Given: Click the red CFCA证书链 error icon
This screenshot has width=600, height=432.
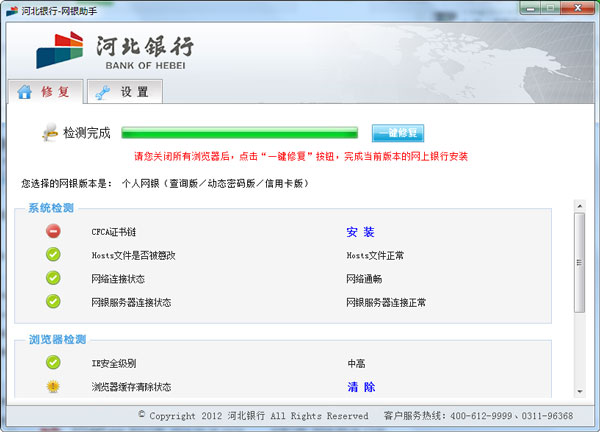Looking at the screenshot, I should (x=53, y=231).
